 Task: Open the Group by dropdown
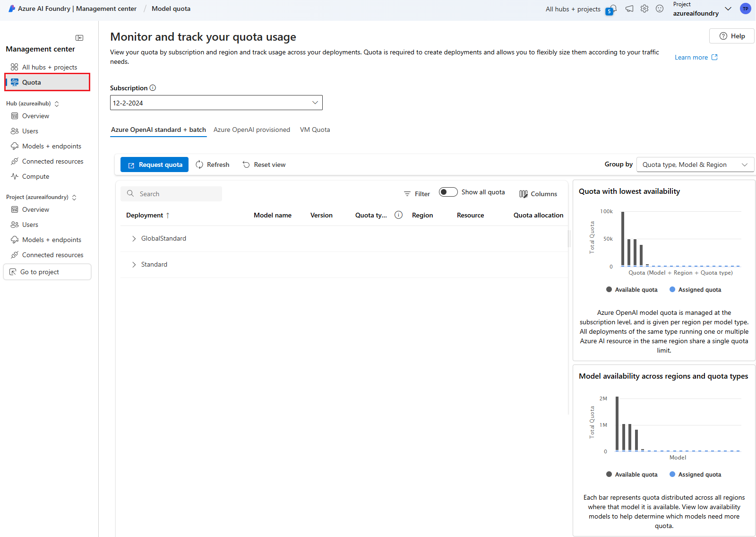coord(696,165)
